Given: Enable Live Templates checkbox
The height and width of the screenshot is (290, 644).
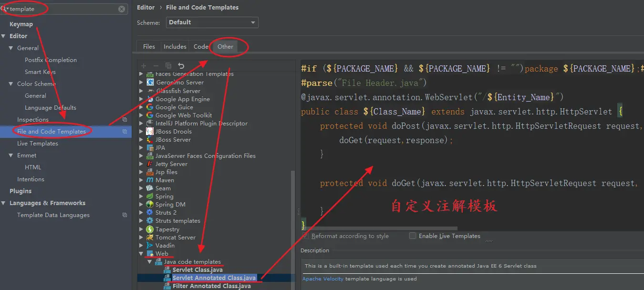Looking at the screenshot, I should pyautogui.click(x=413, y=236).
